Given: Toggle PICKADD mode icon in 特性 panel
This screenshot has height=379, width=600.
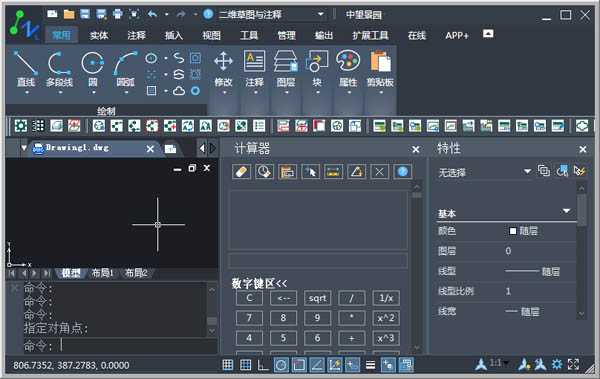Looking at the screenshot, I should coord(544,171).
